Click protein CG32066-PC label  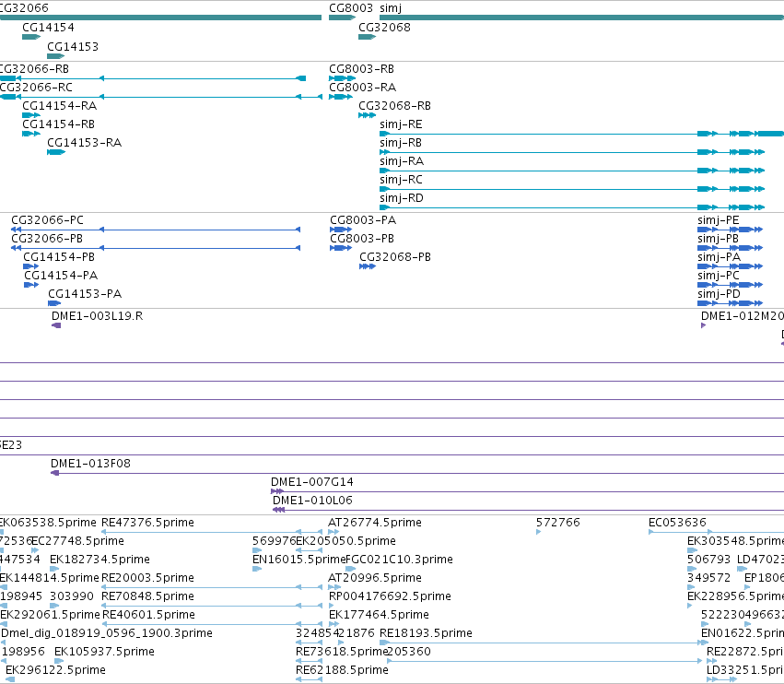47,220
